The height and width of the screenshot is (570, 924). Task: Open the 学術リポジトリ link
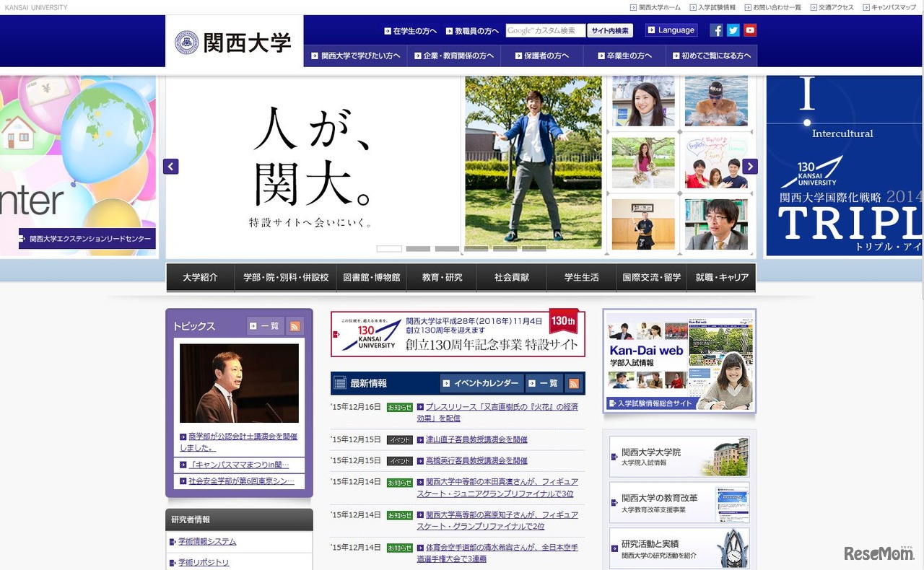coord(204,563)
